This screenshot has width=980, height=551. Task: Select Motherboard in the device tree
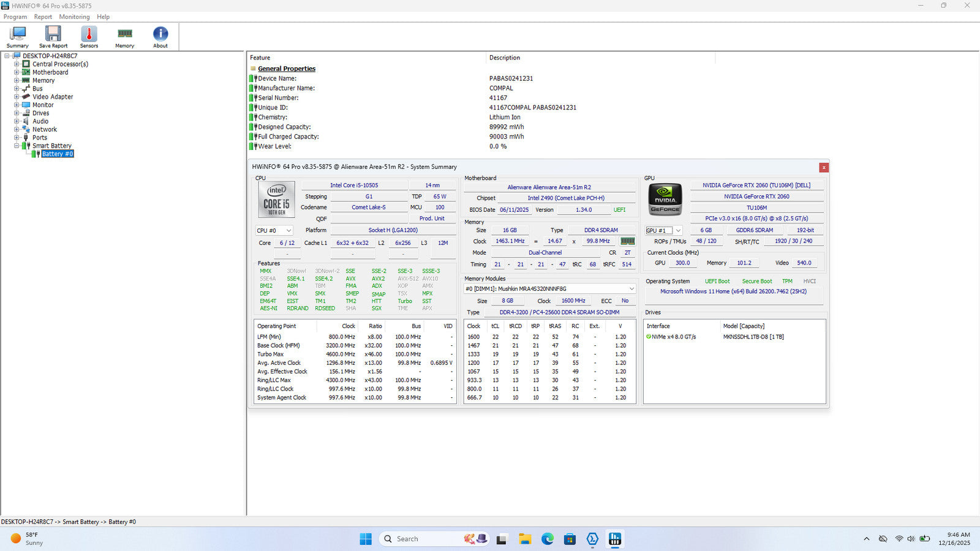[50, 72]
